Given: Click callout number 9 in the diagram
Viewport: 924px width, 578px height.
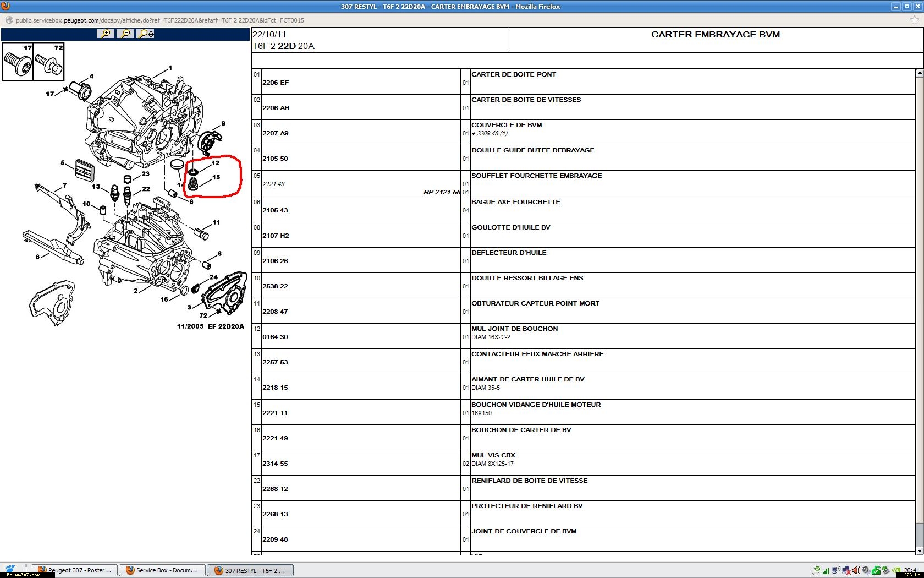Looking at the screenshot, I should click(x=223, y=123).
